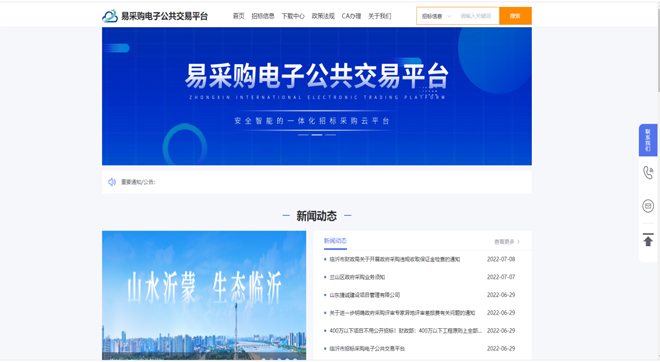Select the leftmost banner carousel indicator
This screenshot has width=660, height=362.
pos(303,135)
